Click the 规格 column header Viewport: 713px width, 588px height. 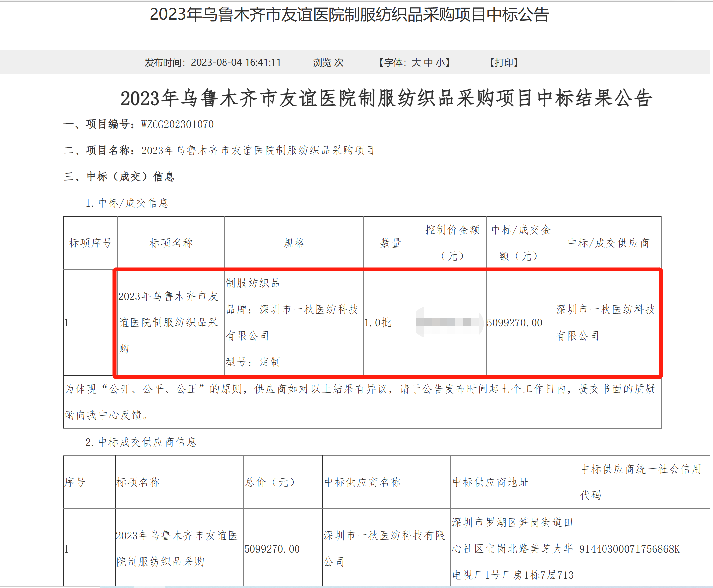[x=294, y=243]
